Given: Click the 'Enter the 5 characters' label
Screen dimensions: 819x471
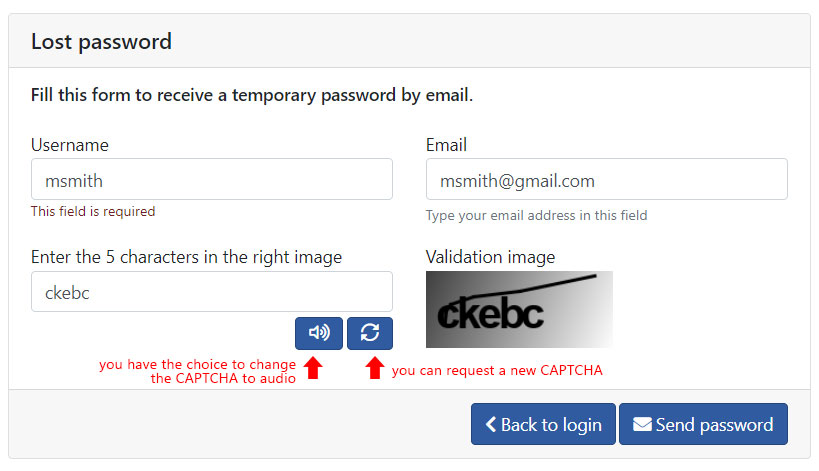Looking at the screenshot, I should click(x=186, y=257).
